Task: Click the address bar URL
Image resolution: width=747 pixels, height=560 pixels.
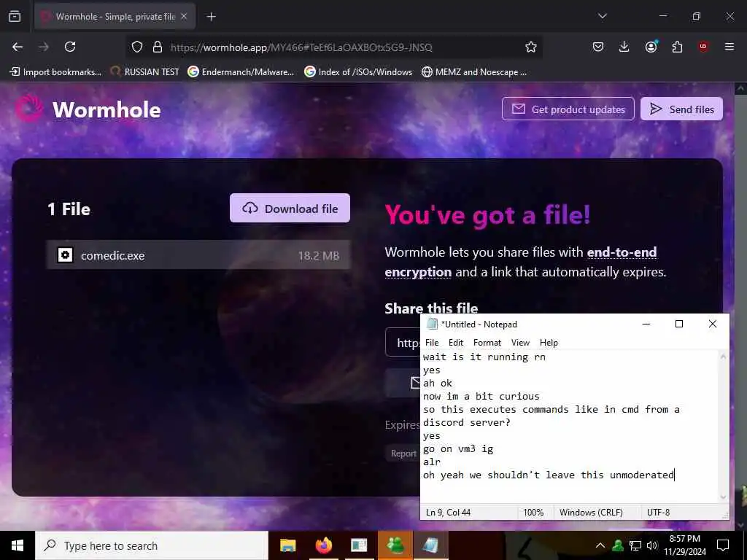Action: coord(301,47)
